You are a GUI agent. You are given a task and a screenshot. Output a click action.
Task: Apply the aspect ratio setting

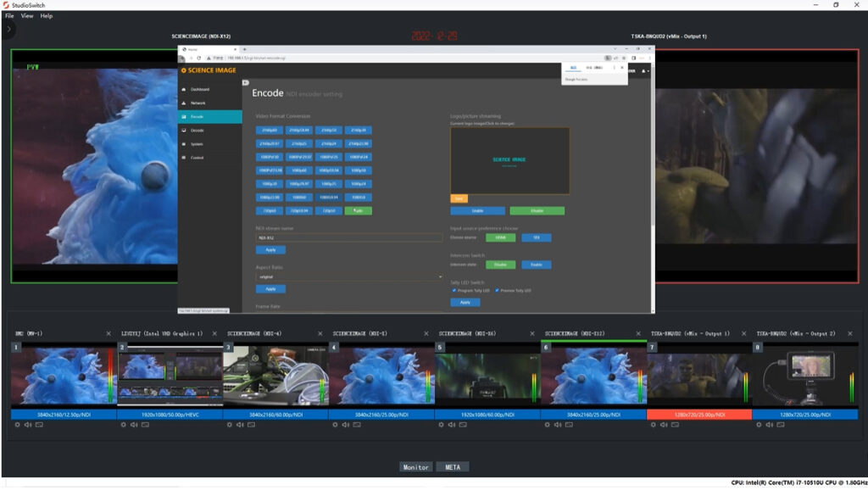[270, 289]
